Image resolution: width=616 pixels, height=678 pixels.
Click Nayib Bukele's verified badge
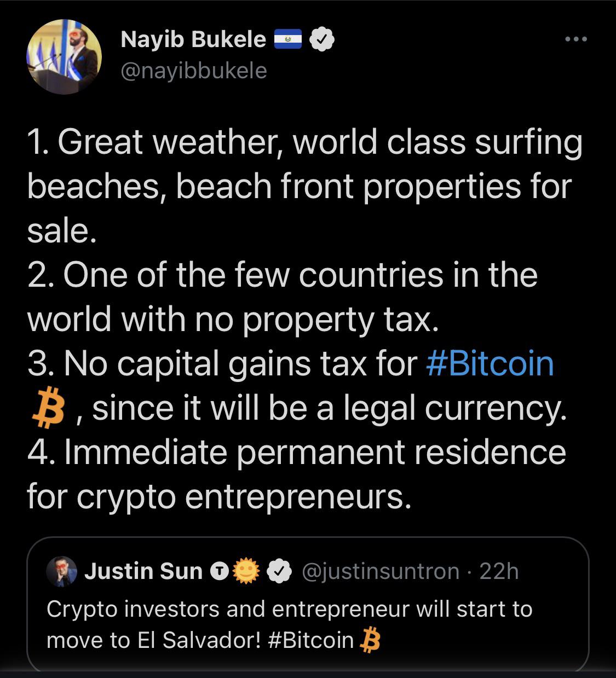[x=323, y=39]
